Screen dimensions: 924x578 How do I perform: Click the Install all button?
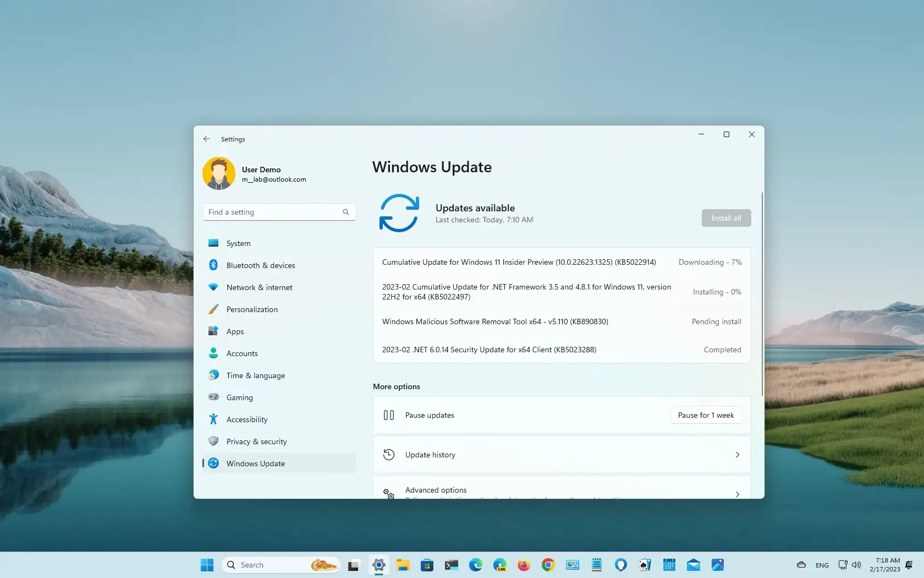tap(725, 217)
